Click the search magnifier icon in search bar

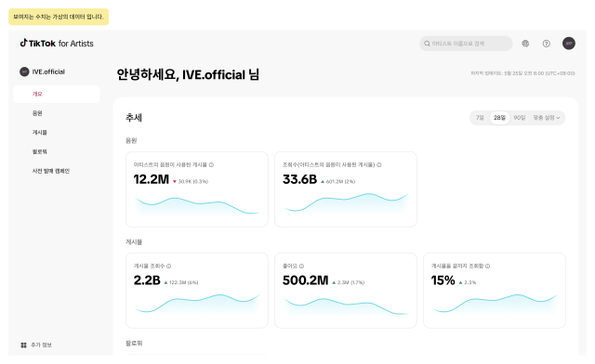[427, 44]
